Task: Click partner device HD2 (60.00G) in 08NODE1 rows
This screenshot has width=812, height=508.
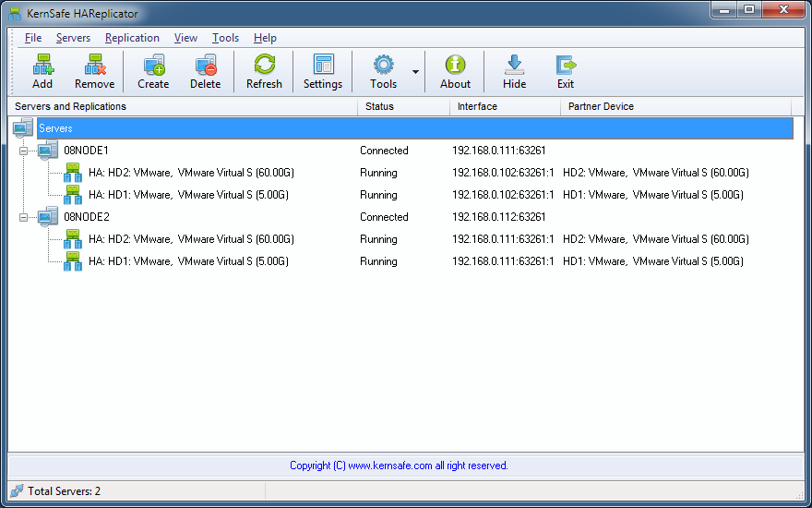Action: tap(656, 173)
